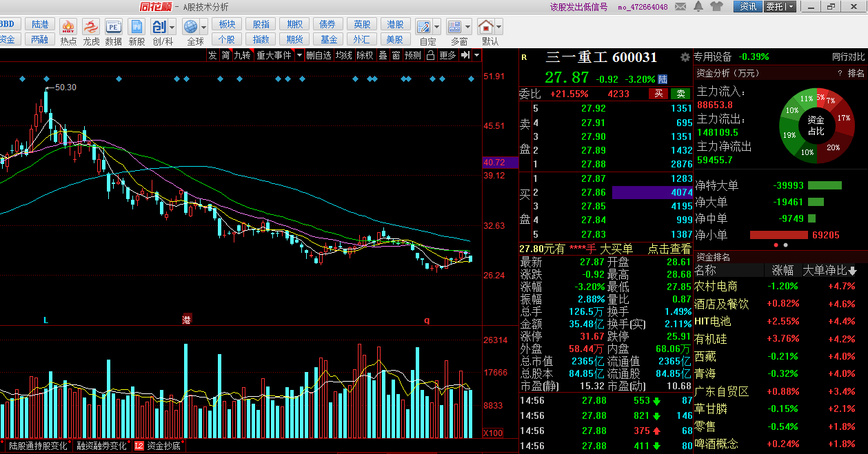Click the notification bell icon

tap(698, 7)
